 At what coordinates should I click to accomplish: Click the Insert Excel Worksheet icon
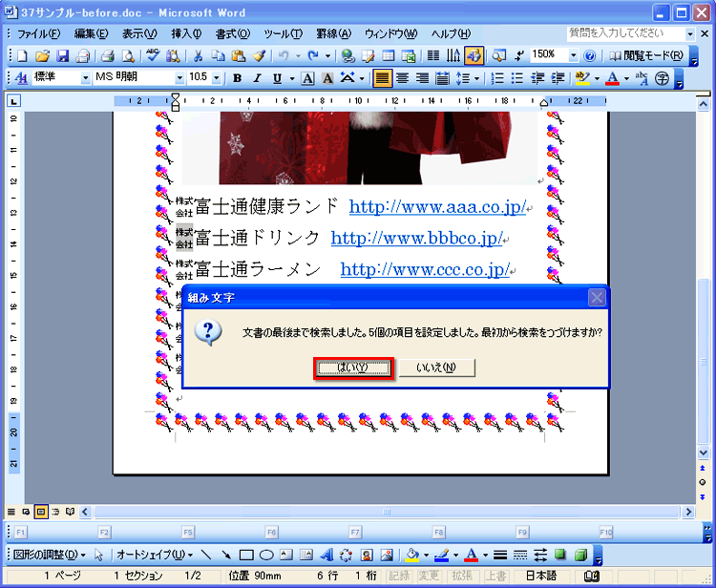[x=409, y=56]
